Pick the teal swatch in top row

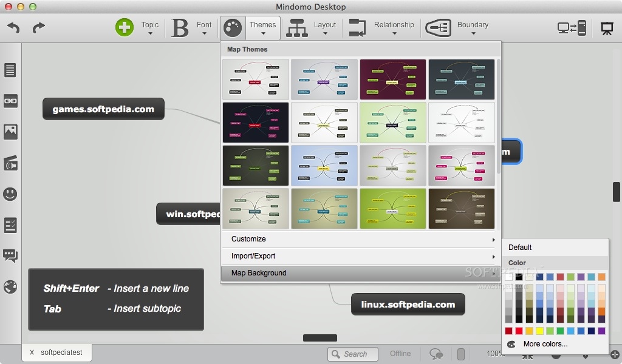[x=592, y=277]
